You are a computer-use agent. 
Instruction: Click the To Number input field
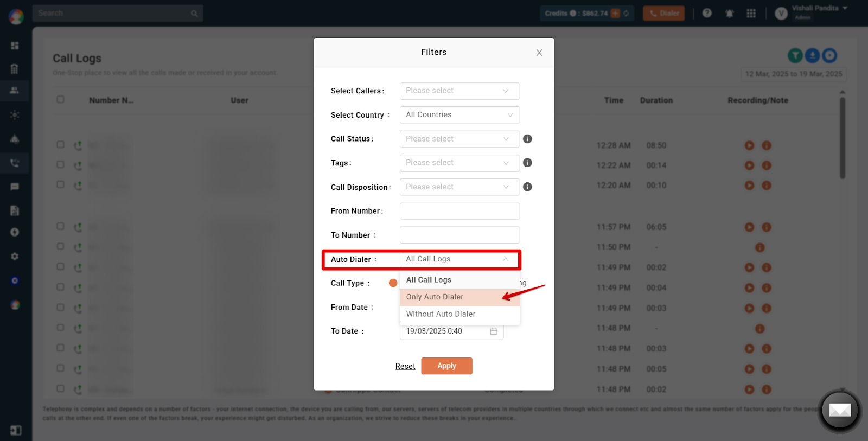[x=459, y=235]
